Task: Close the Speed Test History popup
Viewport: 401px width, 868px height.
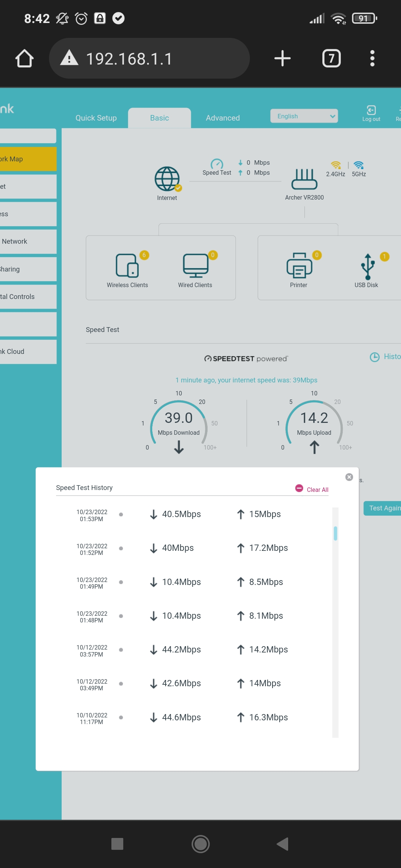Action: point(349,477)
